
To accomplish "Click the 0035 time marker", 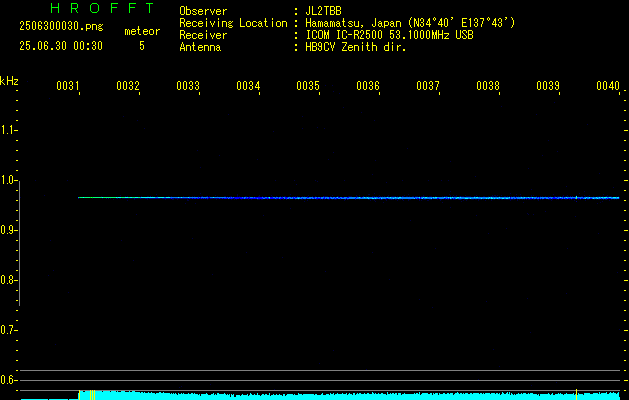I will click(308, 86).
